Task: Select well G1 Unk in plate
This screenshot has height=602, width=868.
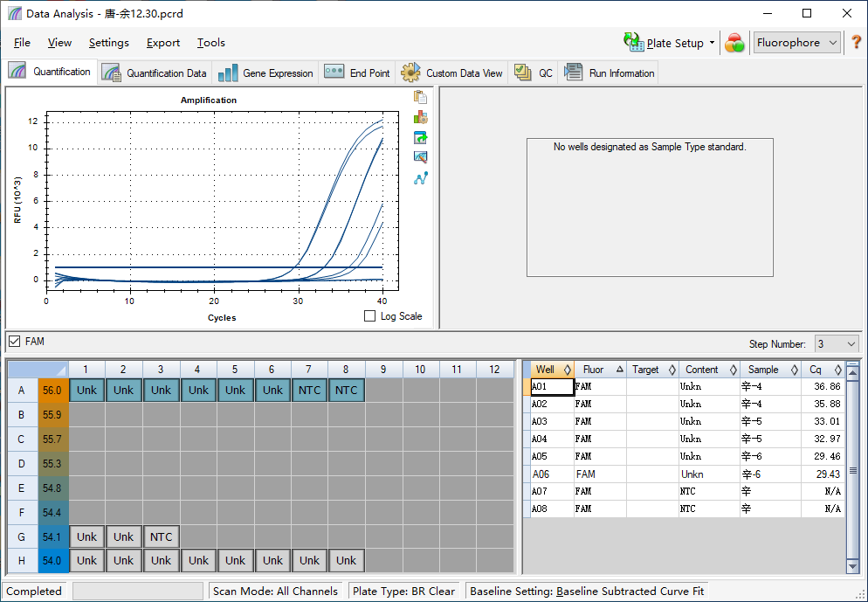Action: [87, 536]
